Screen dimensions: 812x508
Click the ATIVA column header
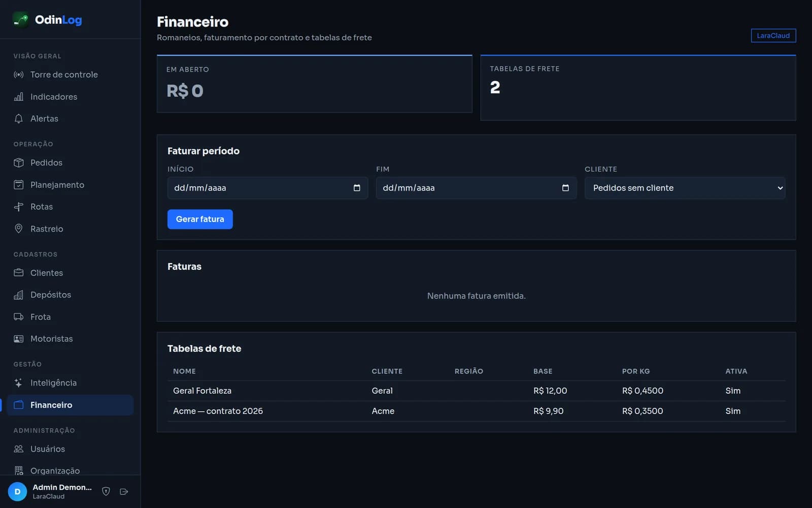[736, 371]
